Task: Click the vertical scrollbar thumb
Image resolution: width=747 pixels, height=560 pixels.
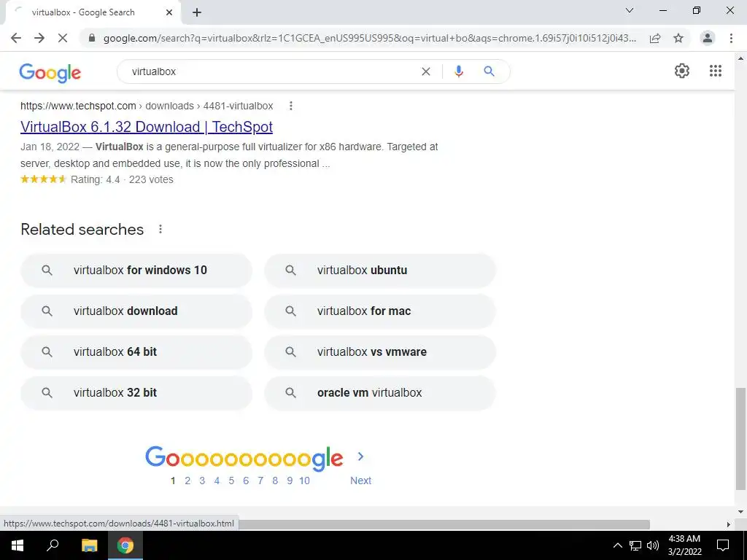Action: pos(740,438)
